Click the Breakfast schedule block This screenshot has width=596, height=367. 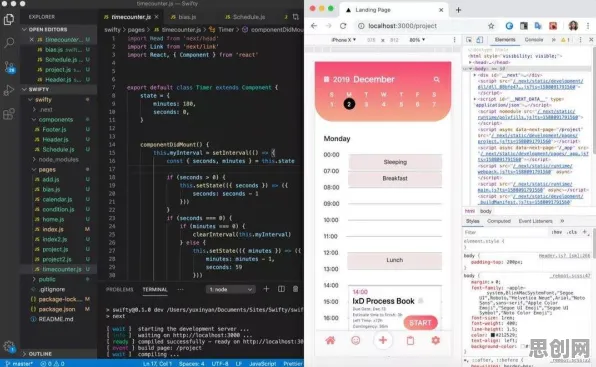[395, 178]
